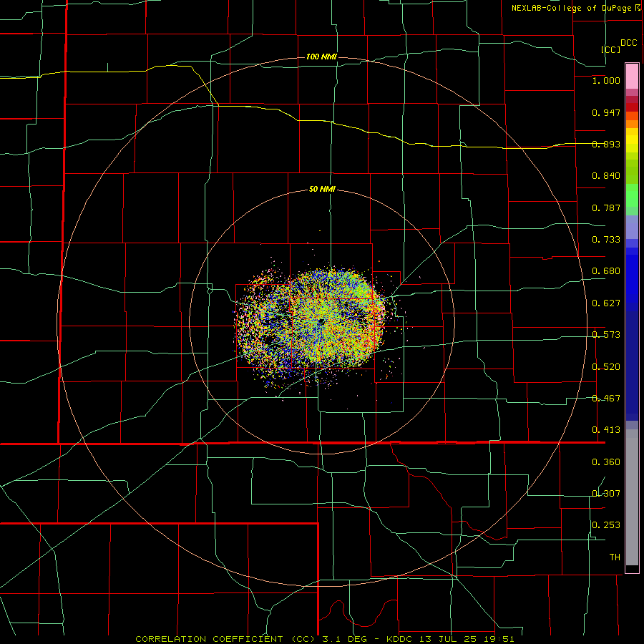This screenshot has width=644, height=644.
Task: Click the pink top segment of the color bar
Action: click(632, 77)
